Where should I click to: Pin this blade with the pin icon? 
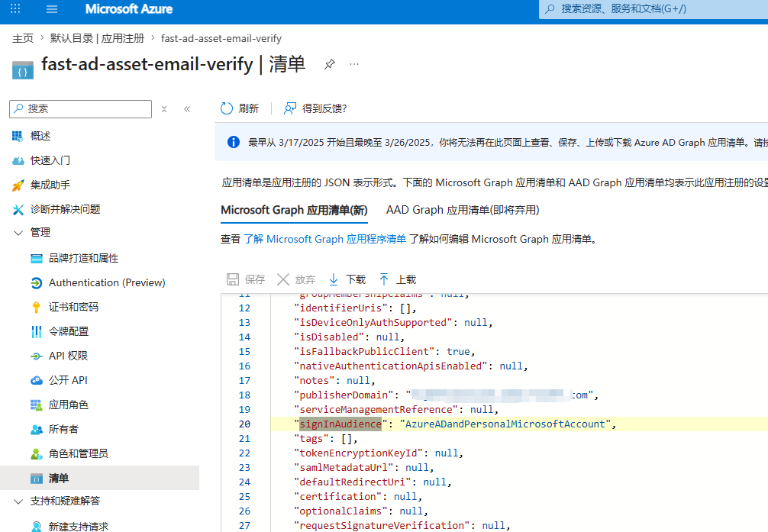point(330,64)
